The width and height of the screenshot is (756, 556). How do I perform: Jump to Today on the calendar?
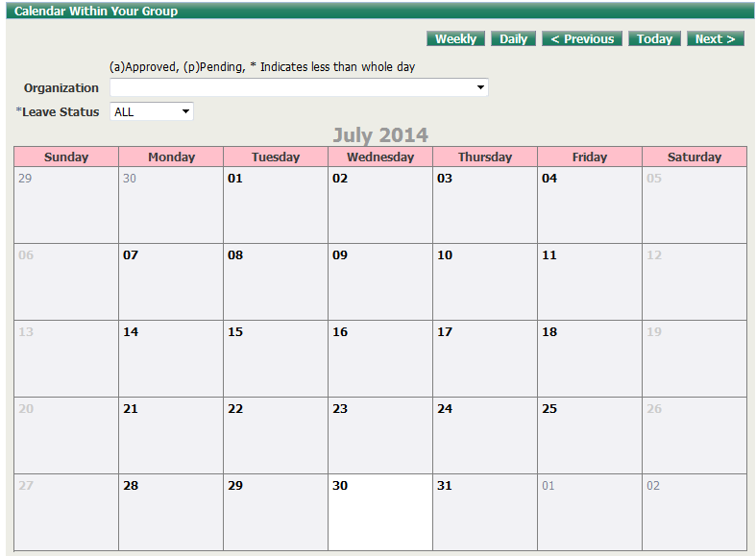654,39
